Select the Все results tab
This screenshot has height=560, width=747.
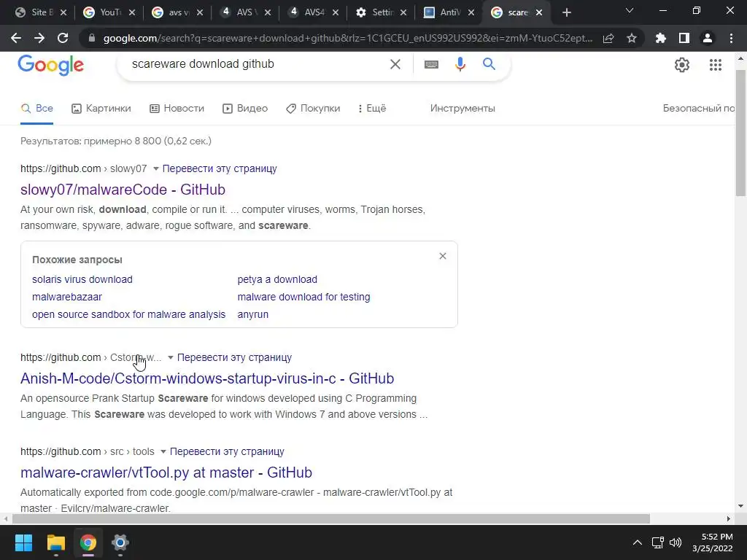36,109
